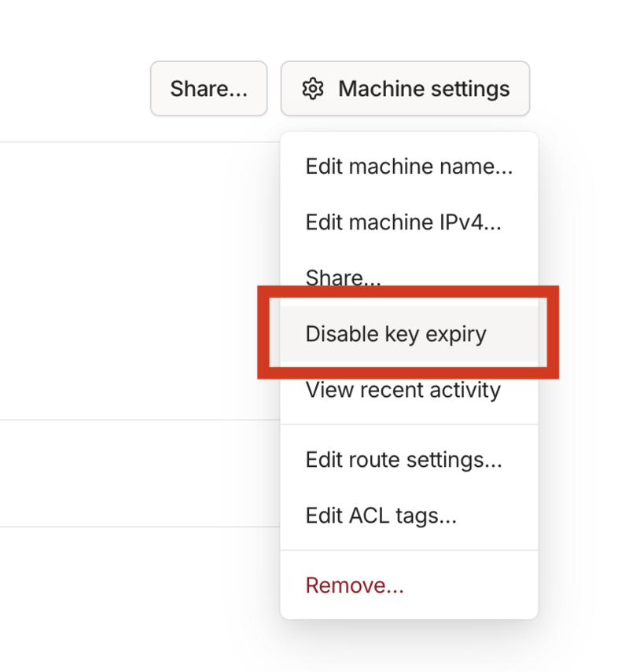
Task: Share the machine using the top-left button
Action: pos(208,89)
